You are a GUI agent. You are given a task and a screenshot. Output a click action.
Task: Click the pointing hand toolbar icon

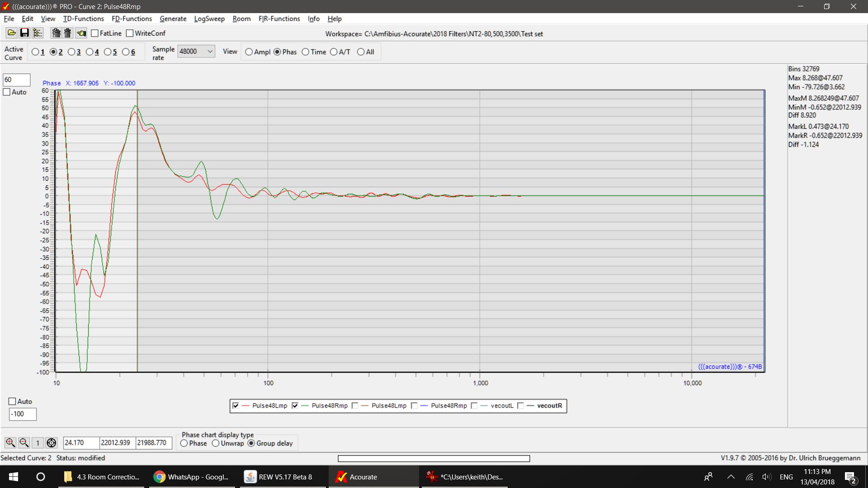(81, 33)
